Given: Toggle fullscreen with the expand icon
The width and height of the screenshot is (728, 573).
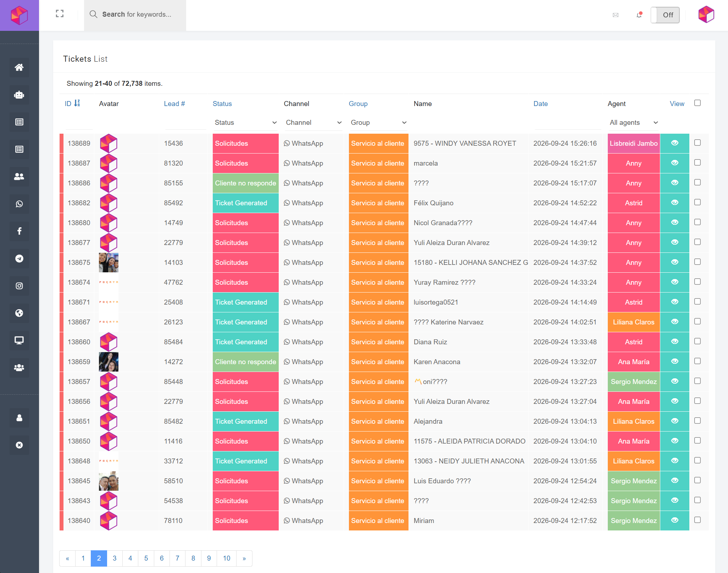Looking at the screenshot, I should tap(60, 14).
